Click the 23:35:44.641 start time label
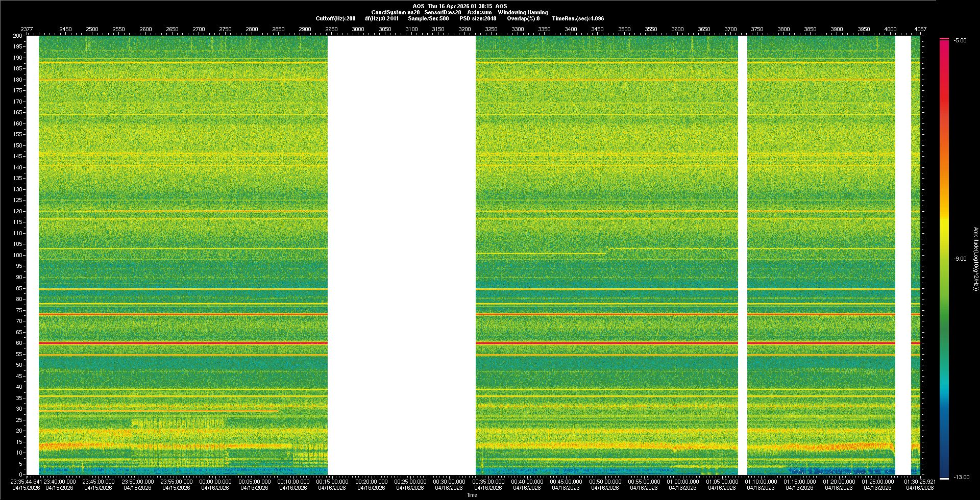Viewport: 980px width, 500px height. coord(27,482)
